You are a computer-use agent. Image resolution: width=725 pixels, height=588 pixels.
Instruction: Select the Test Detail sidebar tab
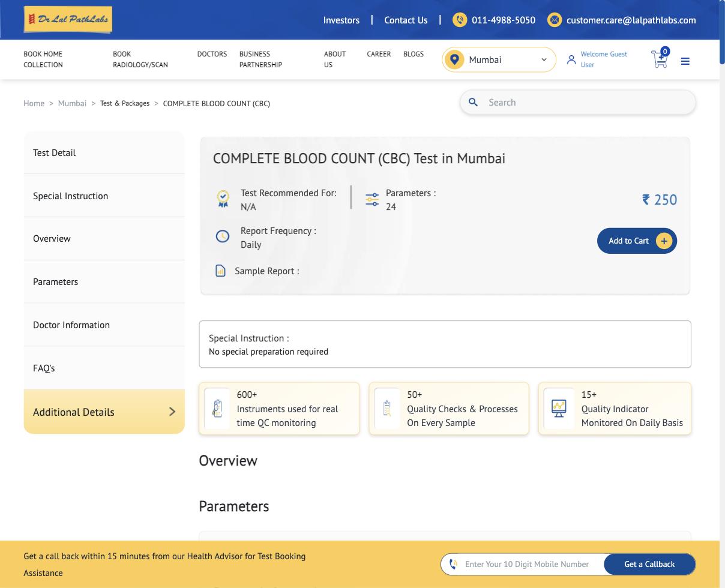[104, 152]
